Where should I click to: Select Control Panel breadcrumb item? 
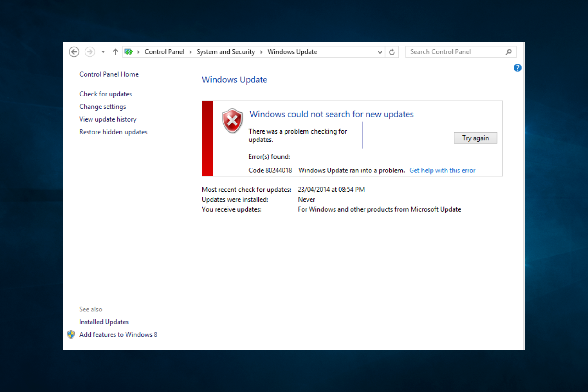pyautogui.click(x=164, y=52)
